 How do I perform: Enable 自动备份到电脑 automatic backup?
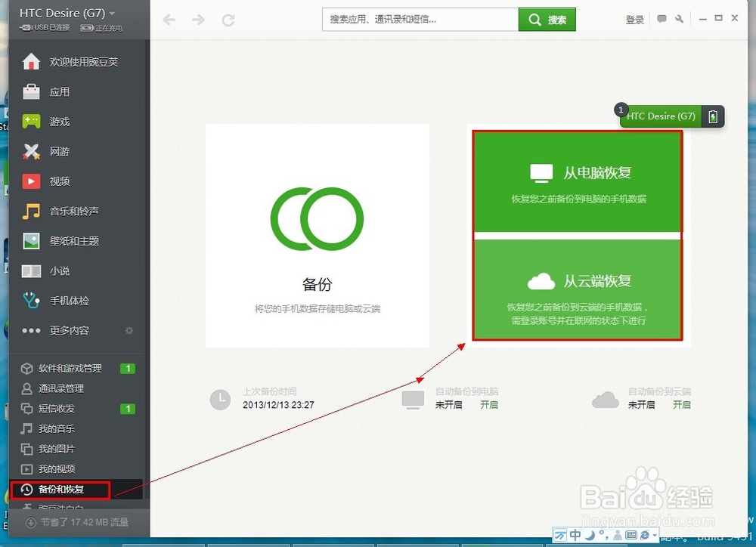pos(489,405)
